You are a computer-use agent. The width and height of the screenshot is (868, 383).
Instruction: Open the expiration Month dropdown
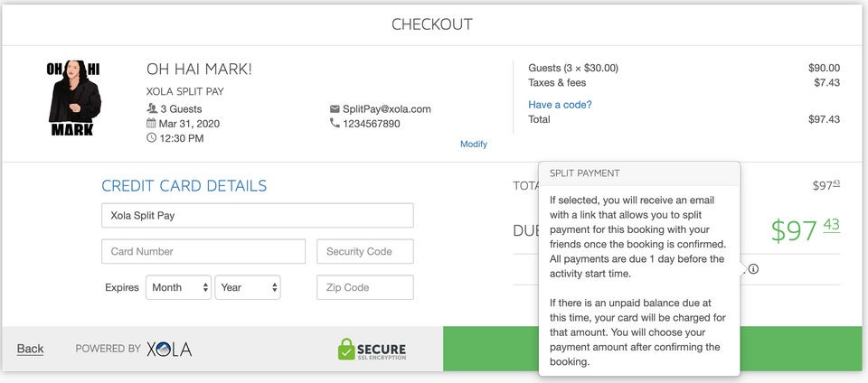click(x=178, y=287)
